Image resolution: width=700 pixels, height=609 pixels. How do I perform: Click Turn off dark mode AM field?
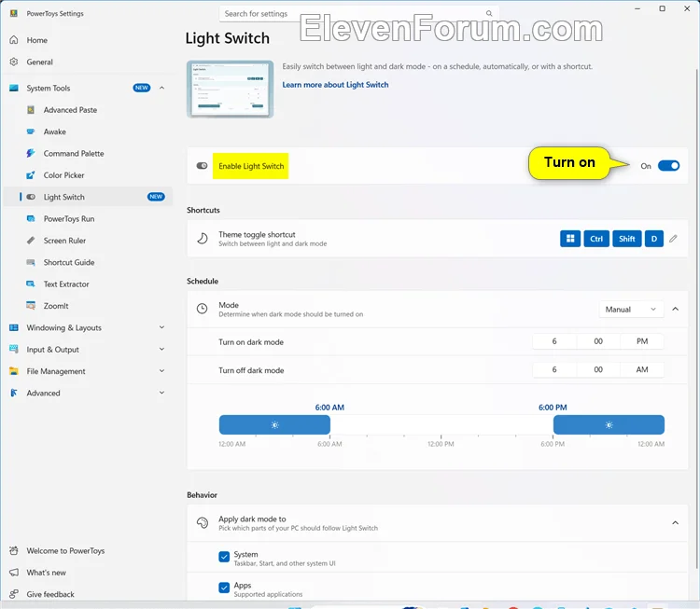pos(642,369)
